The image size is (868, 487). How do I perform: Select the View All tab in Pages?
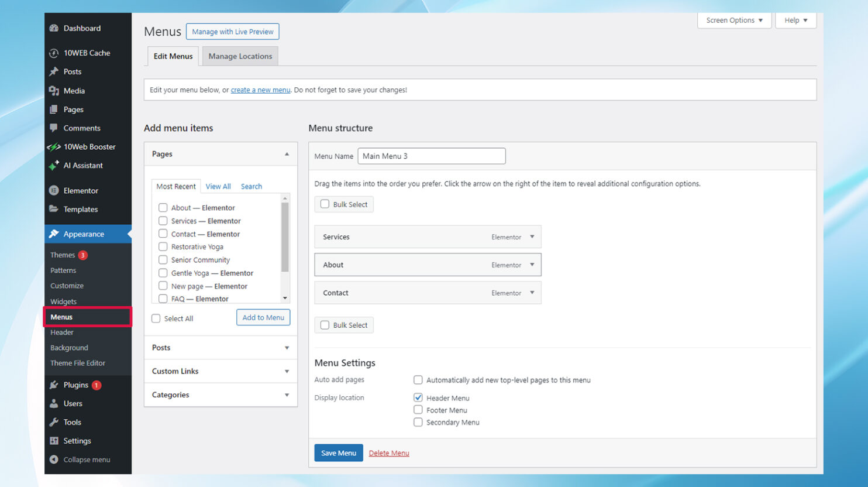coord(218,186)
